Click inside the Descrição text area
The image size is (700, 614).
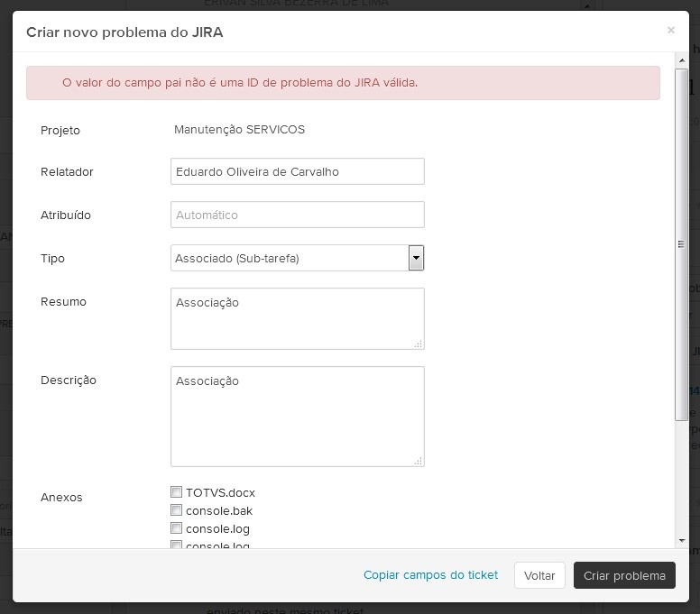297,416
